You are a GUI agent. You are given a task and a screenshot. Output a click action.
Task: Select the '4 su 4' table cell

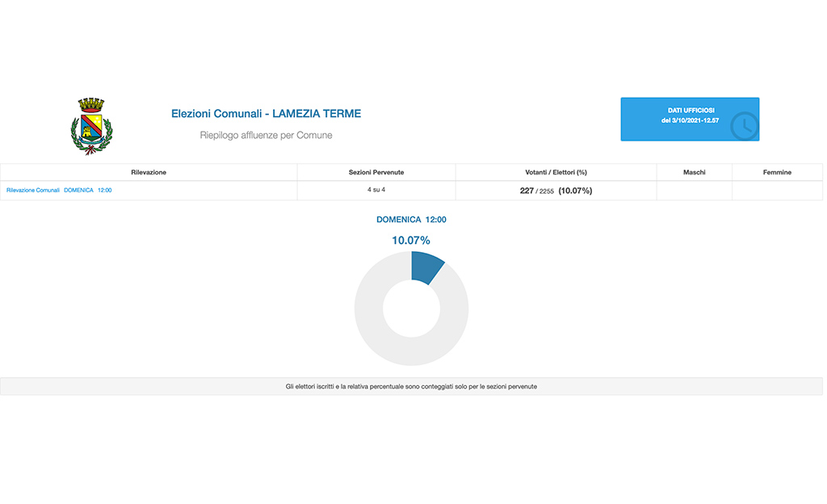pyautogui.click(x=376, y=190)
